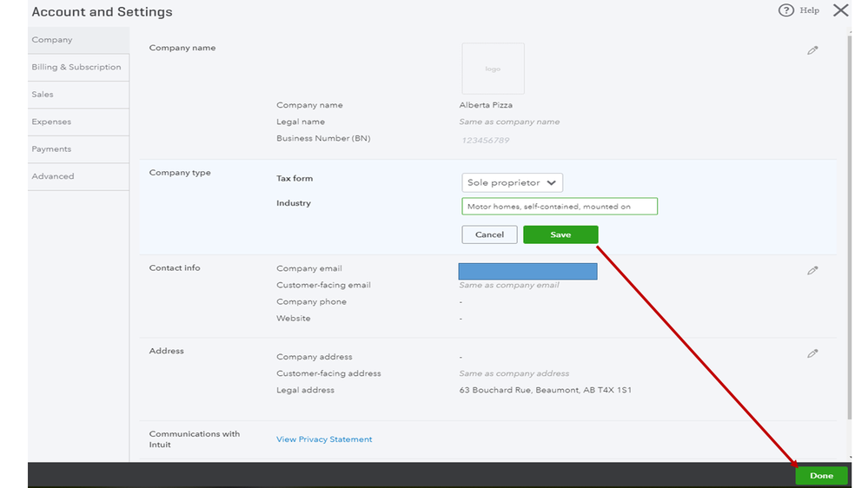The image size is (868, 488).
Task: Click the green Done button
Action: pos(821,476)
